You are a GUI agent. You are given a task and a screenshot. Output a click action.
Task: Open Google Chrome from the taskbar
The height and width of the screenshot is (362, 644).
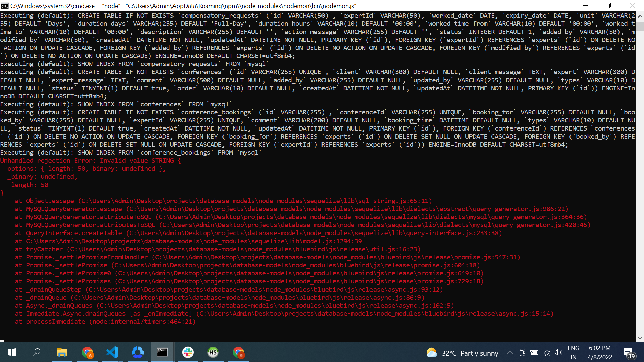(x=87, y=352)
